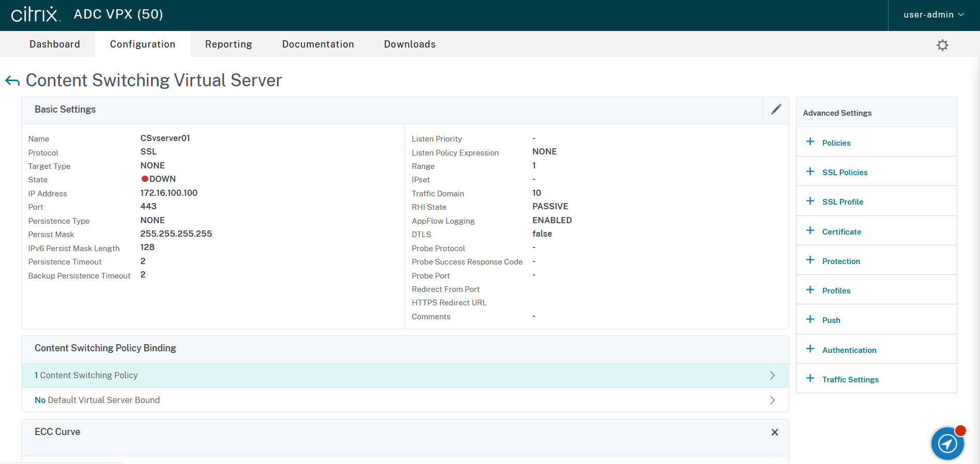Select the Downloads tab
This screenshot has width=980, height=464.
tap(409, 44)
